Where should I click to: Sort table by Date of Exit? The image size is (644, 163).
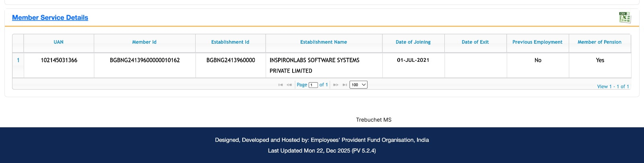pyautogui.click(x=475, y=42)
